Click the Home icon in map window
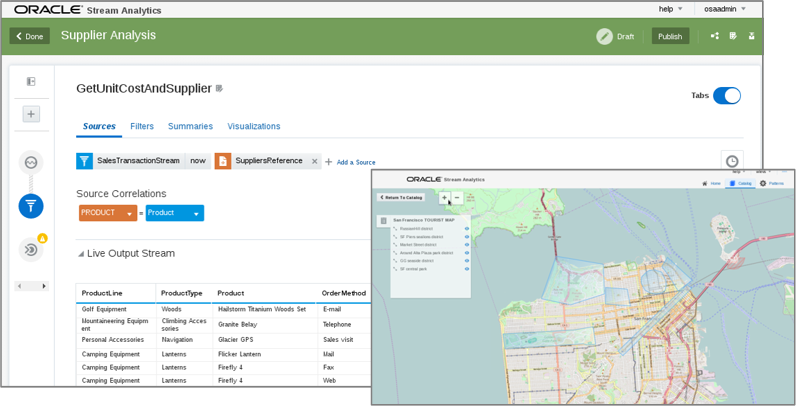The width and height of the screenshot is (800, 410). click(x=705, y=184)
